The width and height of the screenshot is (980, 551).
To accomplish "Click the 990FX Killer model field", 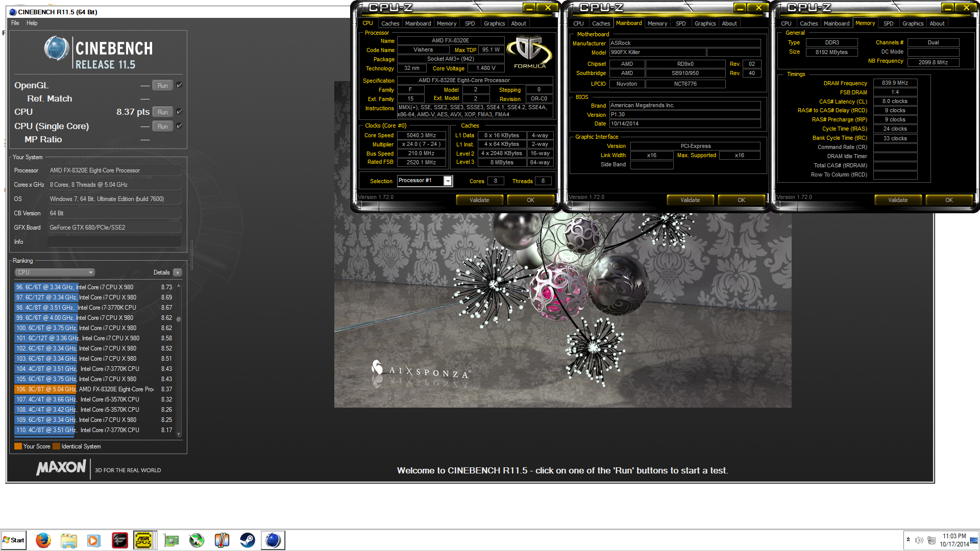I will coord(657,52).
